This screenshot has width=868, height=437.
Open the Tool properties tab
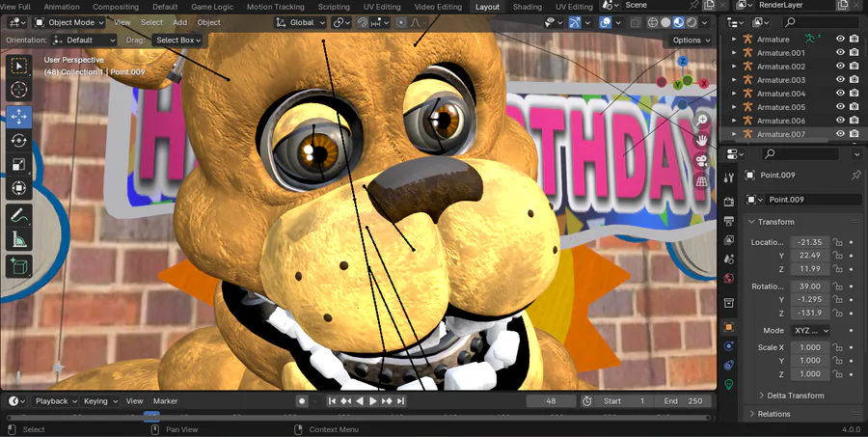(x=729, y=178)
